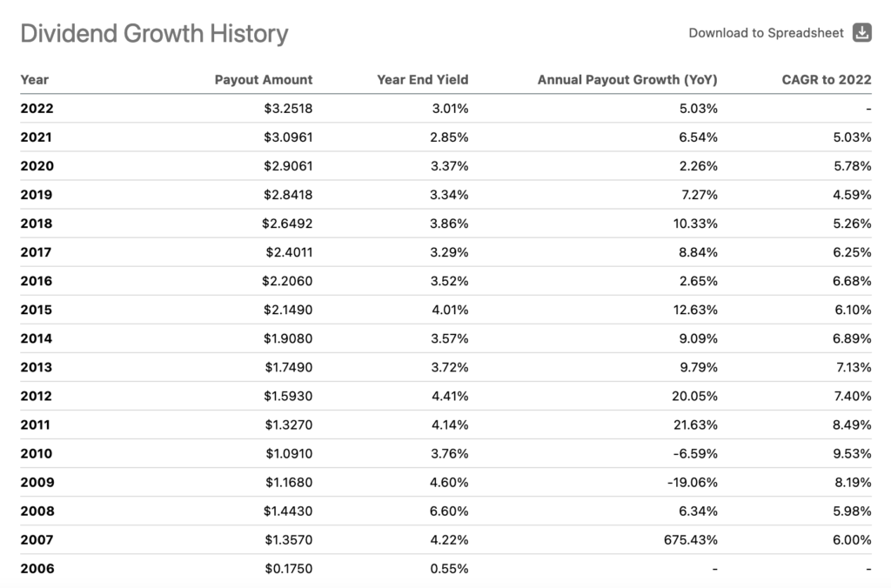Click the 2008 year end yield 6.60%
Image resolution: width=891 pixels, height=588 pixels.
(450, 511)
